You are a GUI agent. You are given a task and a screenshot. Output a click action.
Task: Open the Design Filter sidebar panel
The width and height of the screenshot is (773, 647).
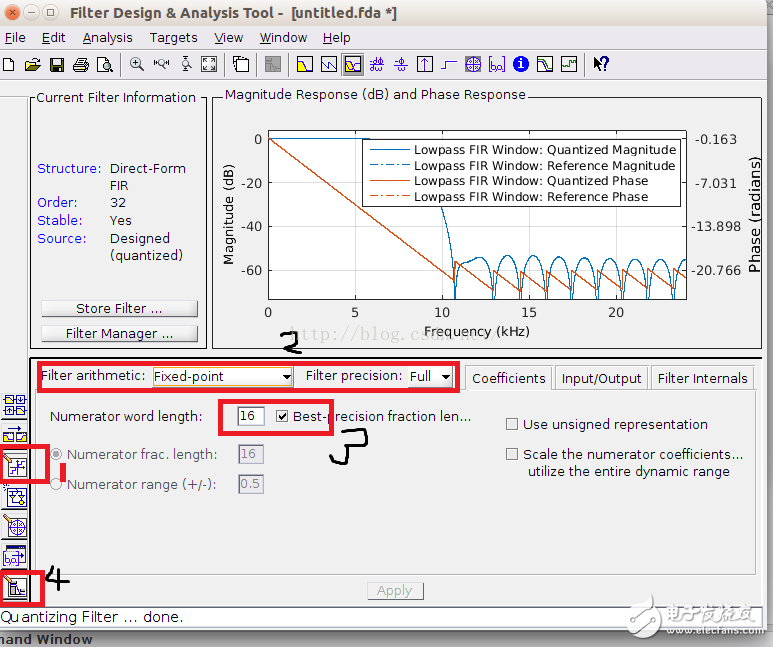click(x=15, y=588)
